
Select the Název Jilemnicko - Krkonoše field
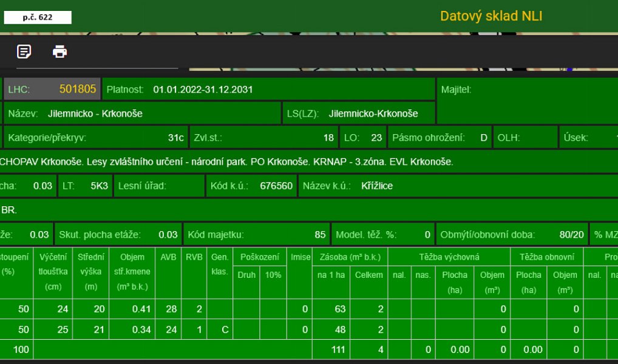click(x=142, y=113)
